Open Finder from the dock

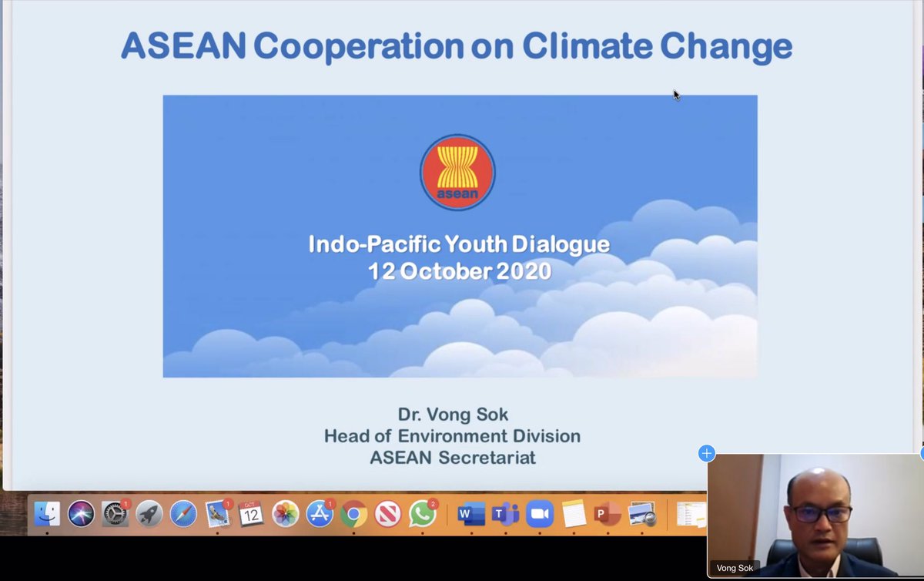(x=47, y=513)
